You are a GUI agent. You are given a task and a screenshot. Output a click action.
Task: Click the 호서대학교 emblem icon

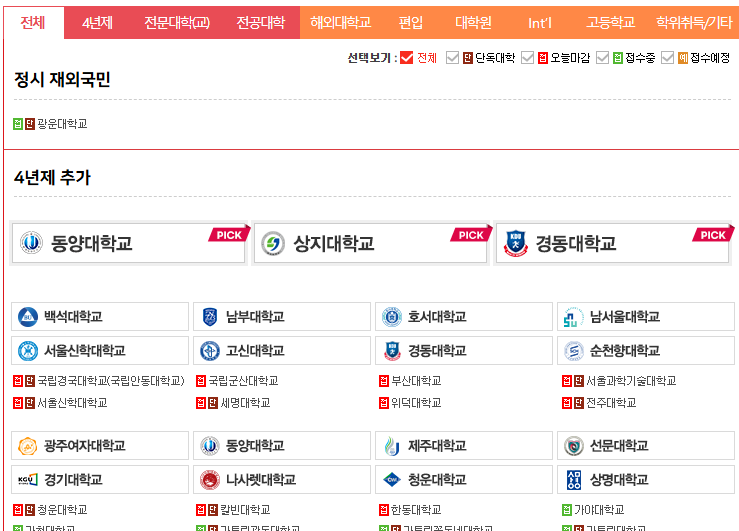coord(392,317)
